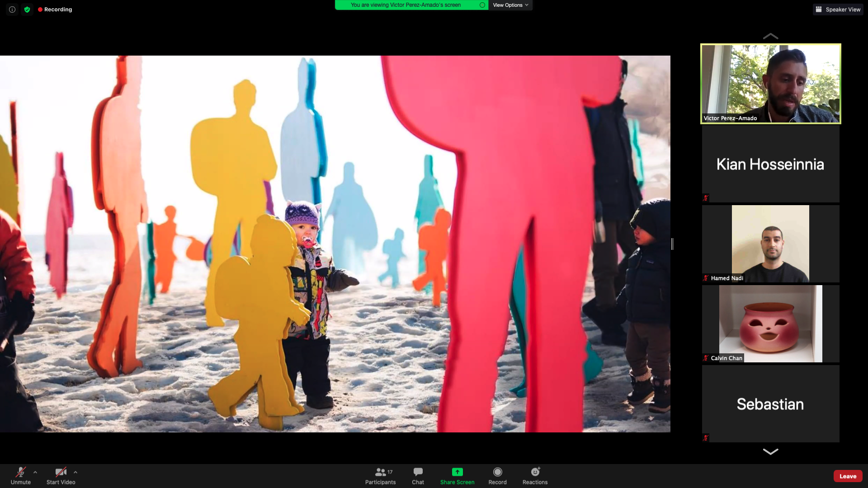This screenshot has height=488, width=868.
Task: Select Kian Hosseinnia's participant tile
Action: click(x=770, y=164)
